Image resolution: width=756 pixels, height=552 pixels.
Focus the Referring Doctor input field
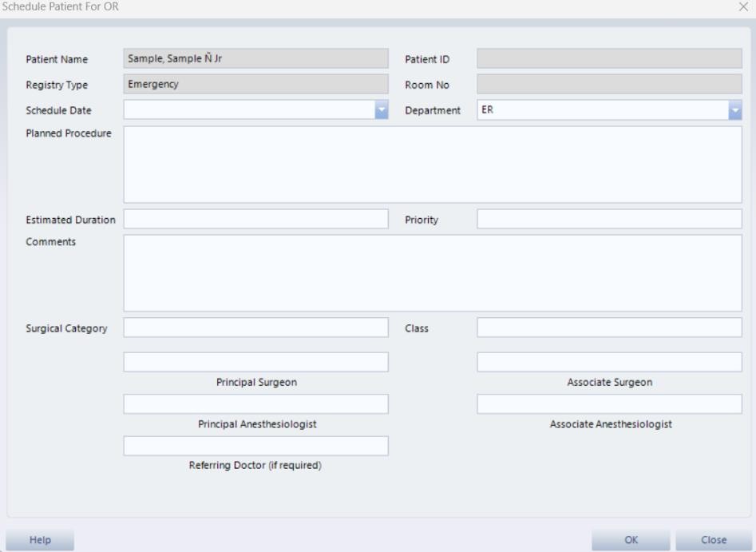pos(255,446)
